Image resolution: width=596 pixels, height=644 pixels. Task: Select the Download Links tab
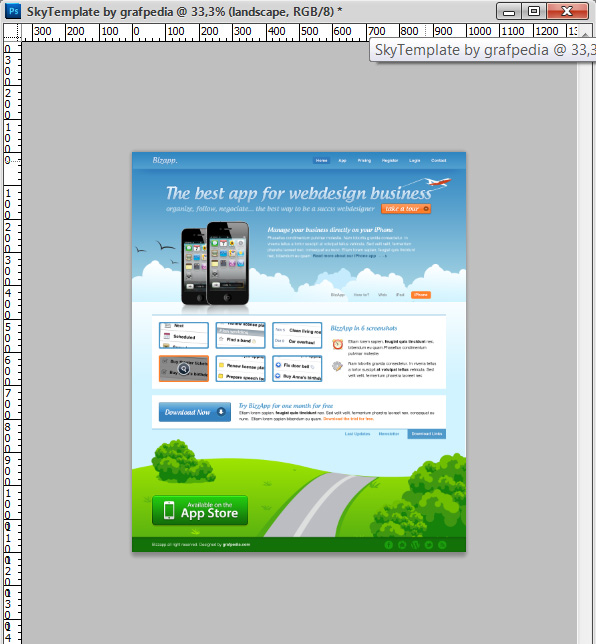point(427,434)
